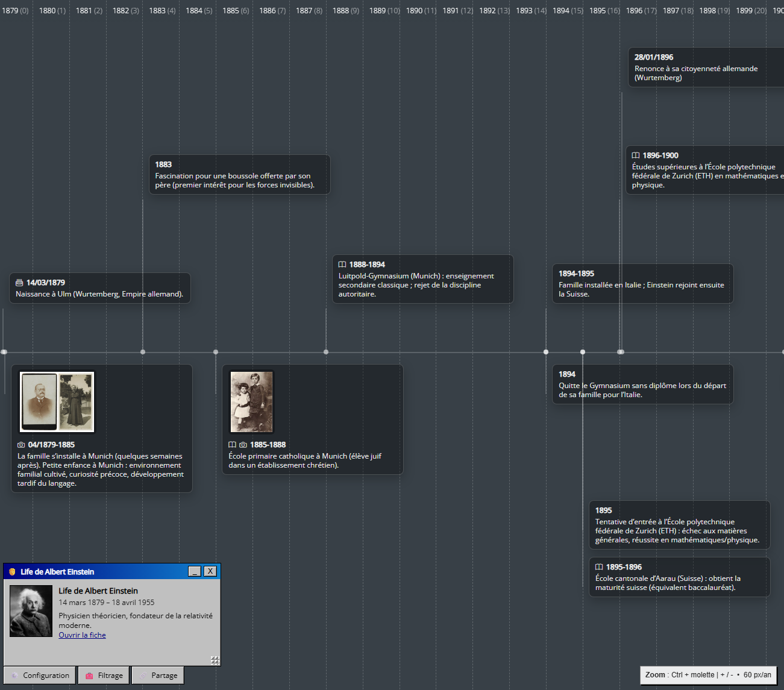The height and width of the screenshot is (690, 784).
Task: Click the Einstein portrait thumbnail in the popup
Action: pyautogui.click(x=31, y=610)
